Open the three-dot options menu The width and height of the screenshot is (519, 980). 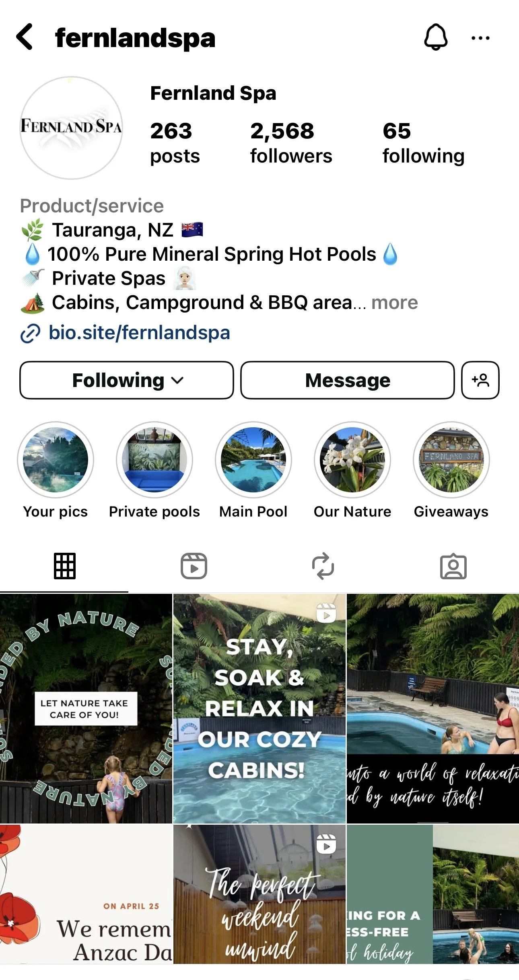480,38
